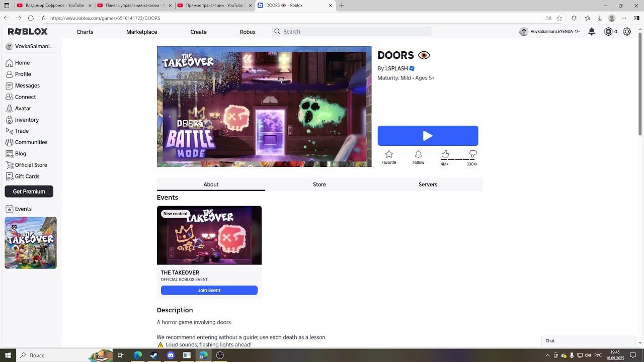Launch DOORS with the blue play button
Screen dimensions: 644x362
(x=428, y=136)
